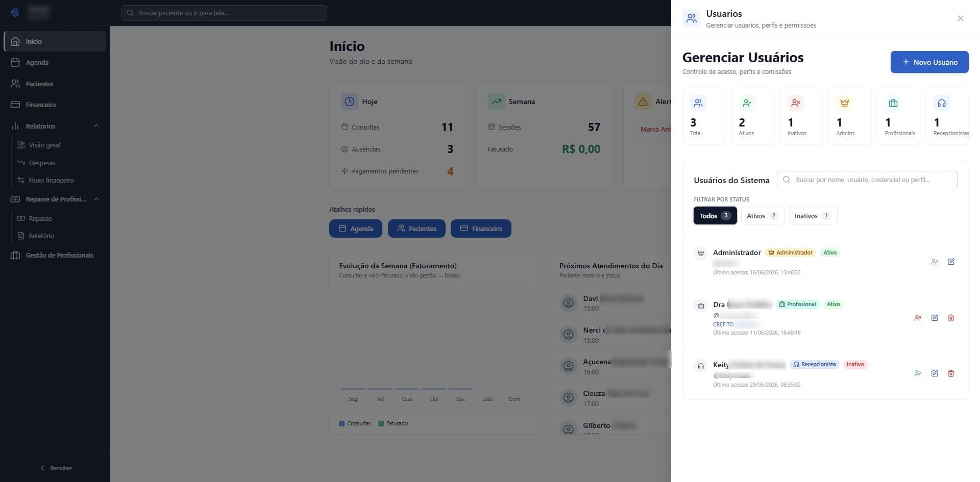Collapse sidebar using Recolher
The height and width of the screenshot is (482, 980).
coord(56,468)
